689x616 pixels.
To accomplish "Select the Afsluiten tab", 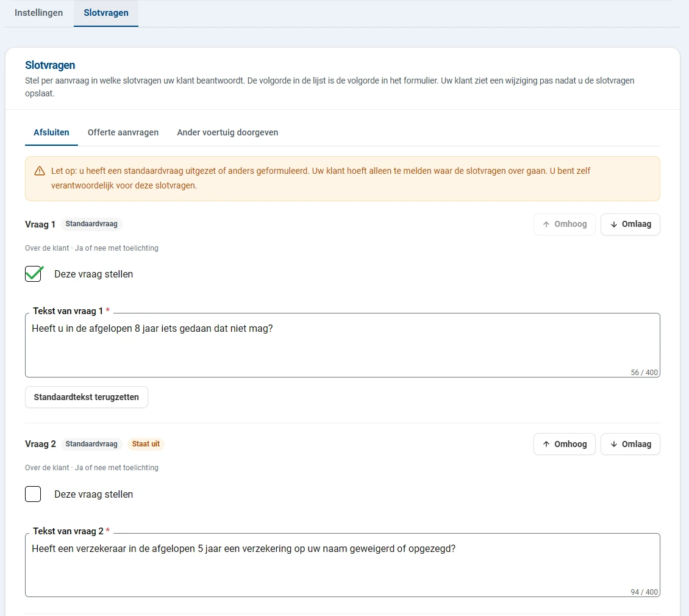I will pos(51,132).
